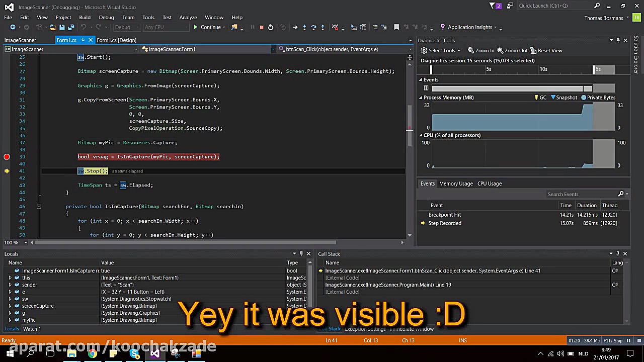Switch to the Form1.cs [Design] tab
The height and width of the screenshot is (362, 644).
coord(116,40)
